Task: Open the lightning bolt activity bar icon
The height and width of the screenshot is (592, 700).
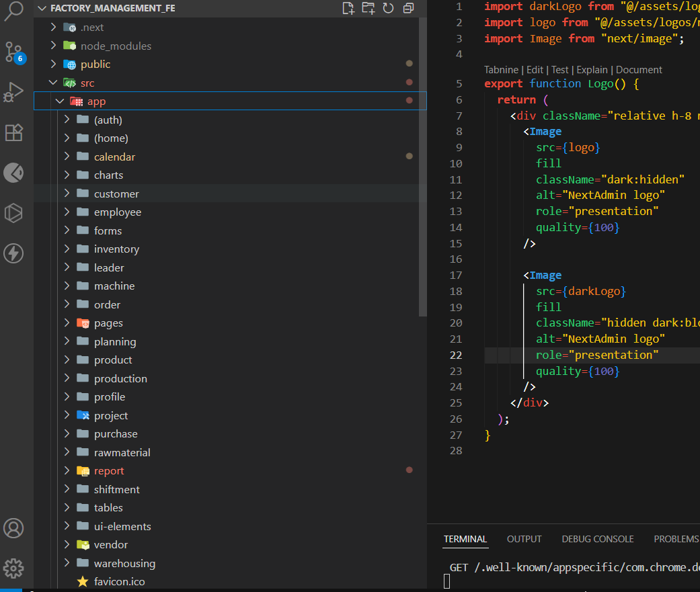Action: coord(13,253)
